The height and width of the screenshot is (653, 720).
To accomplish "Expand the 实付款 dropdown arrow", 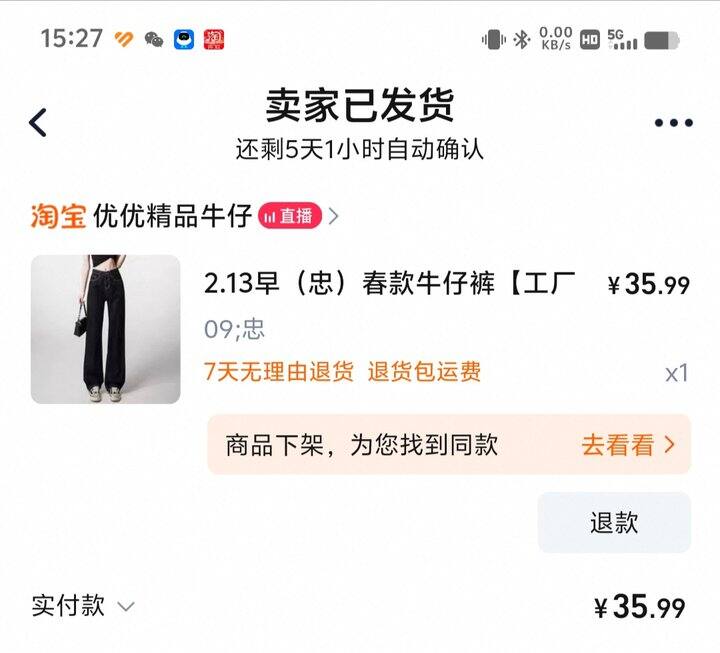I will point(126,607).
